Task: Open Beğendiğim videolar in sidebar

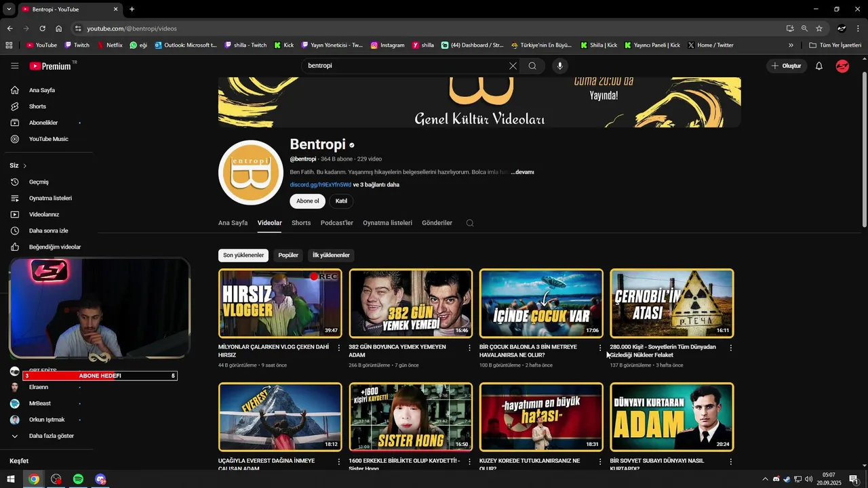Action: click(54, 247)
